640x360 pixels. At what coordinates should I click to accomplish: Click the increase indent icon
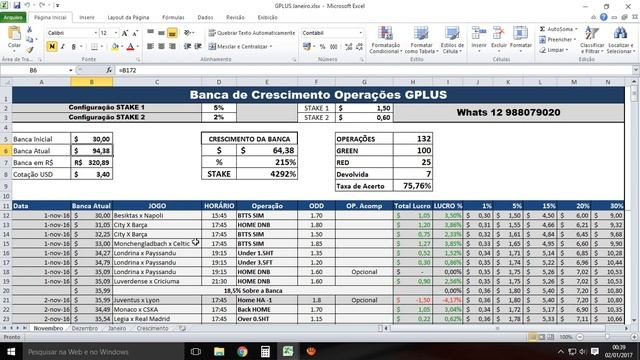(198, 47)
